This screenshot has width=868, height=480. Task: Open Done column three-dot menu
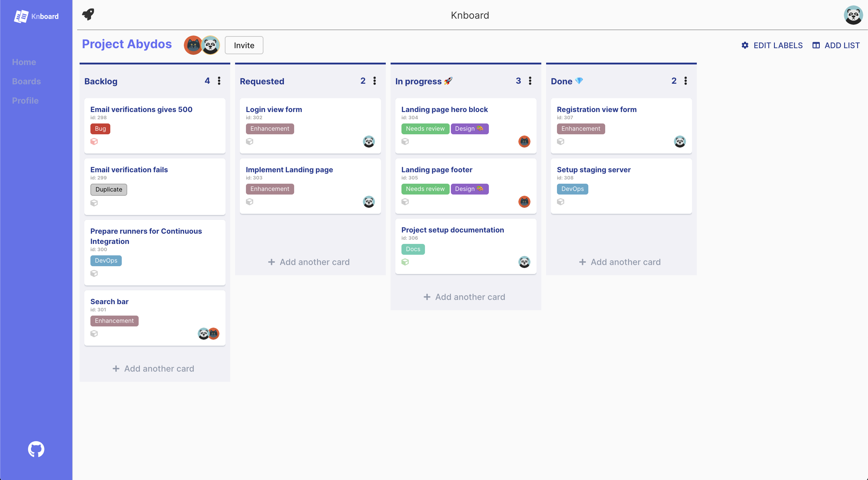685,81
